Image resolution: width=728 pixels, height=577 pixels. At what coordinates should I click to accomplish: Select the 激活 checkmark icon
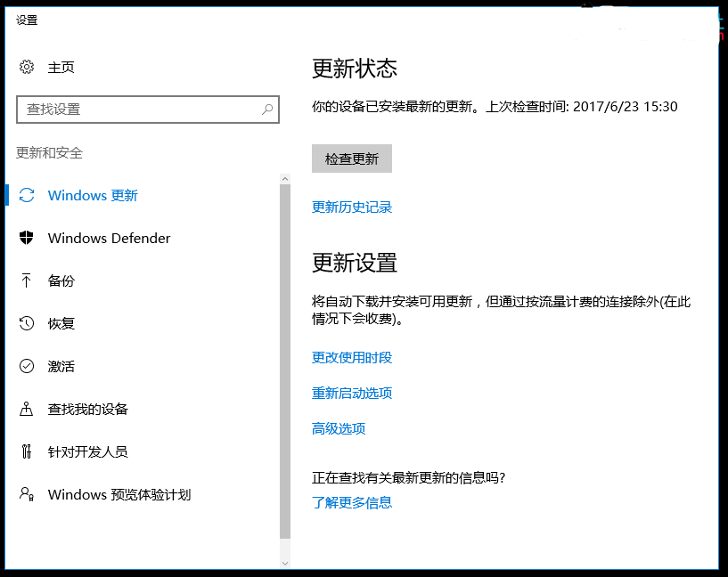click(26, 366)
